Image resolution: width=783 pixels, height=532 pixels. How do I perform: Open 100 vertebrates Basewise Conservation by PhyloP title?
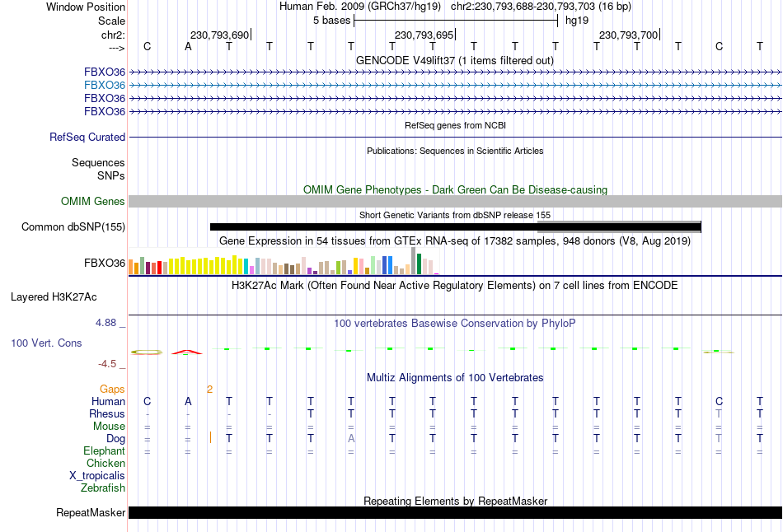tap(455, 324)
